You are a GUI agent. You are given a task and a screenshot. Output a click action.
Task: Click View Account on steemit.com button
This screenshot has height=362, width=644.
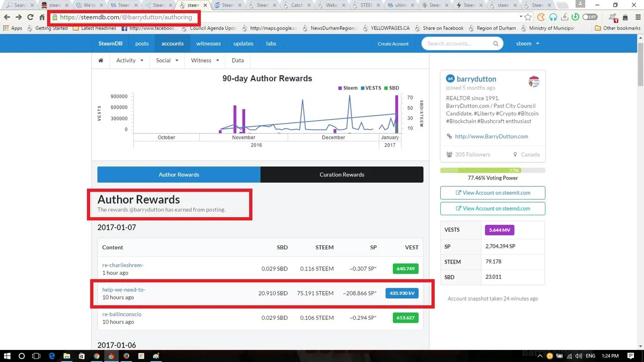493,193
